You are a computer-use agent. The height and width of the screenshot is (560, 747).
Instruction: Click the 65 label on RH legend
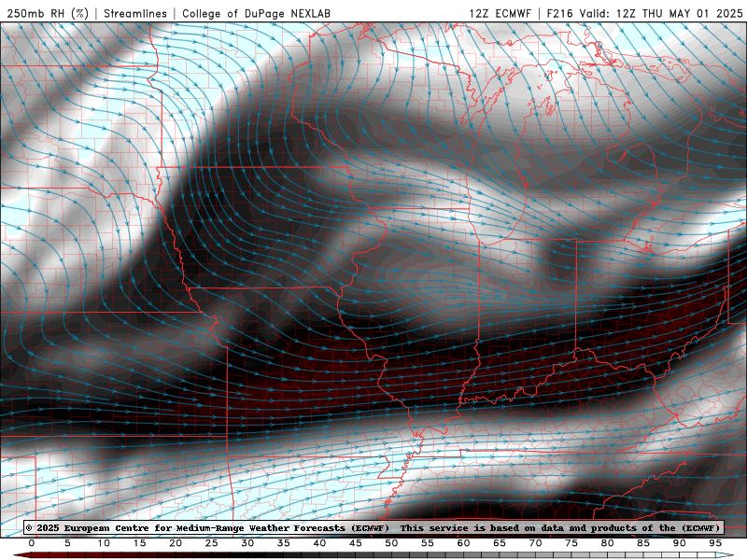pyautogui.click(x=500, y=543)
